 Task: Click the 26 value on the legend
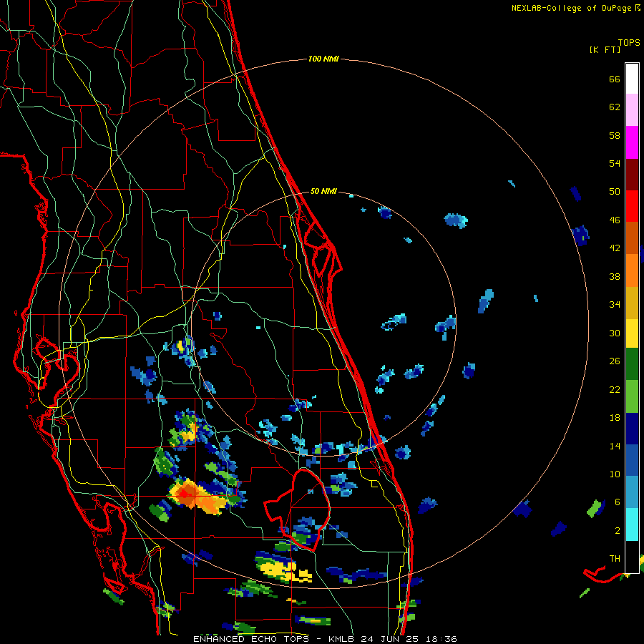click(x=615, y=361)
